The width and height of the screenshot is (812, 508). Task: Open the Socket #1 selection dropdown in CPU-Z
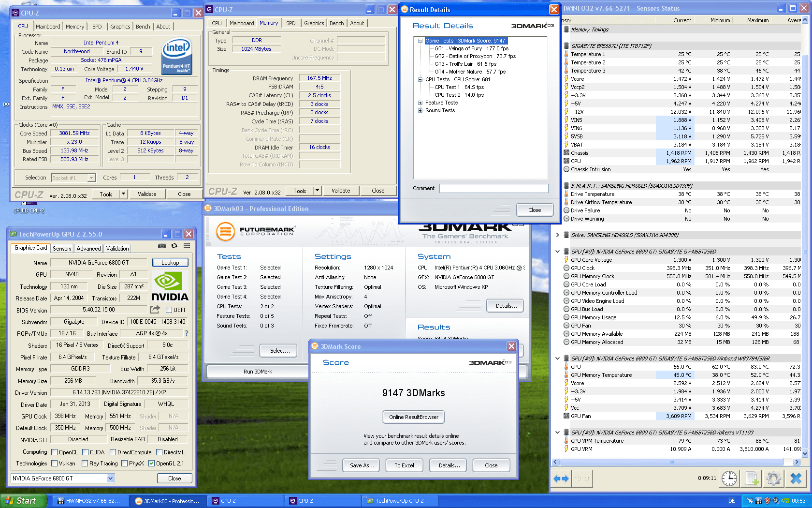pyautogui.click(x=91, y=178)
